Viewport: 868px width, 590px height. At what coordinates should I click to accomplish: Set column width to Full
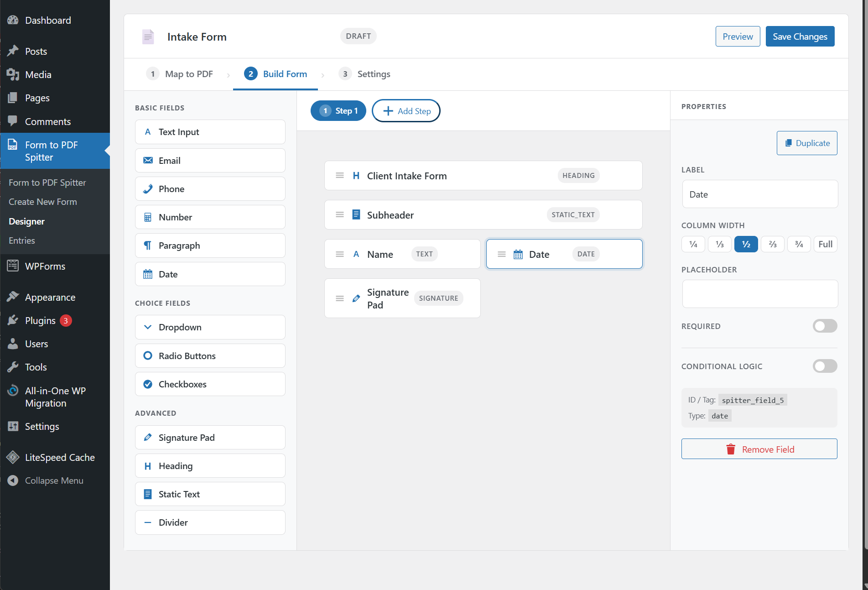pyautogui.click(x=825, y=244)
